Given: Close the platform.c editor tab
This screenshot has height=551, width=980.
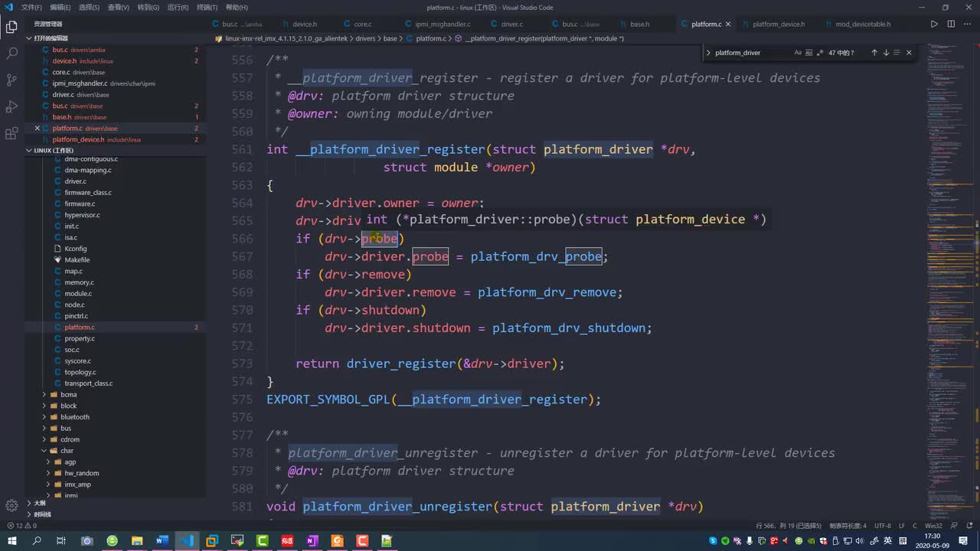Looking at the screenshot, I should [728, 24].
